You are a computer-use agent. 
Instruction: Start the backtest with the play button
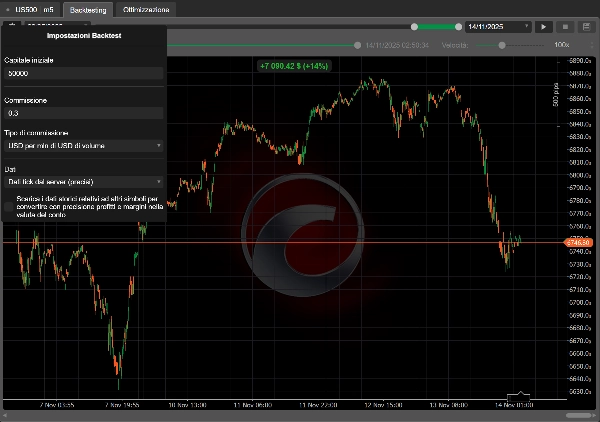coord(543,27)
